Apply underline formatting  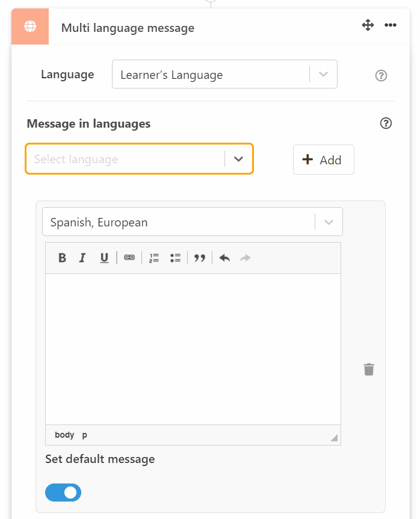pyautogui.click(x=103, y=258)
